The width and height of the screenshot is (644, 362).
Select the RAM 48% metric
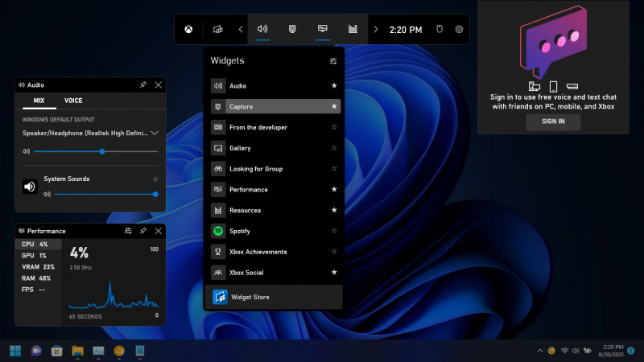click(39, 278)
